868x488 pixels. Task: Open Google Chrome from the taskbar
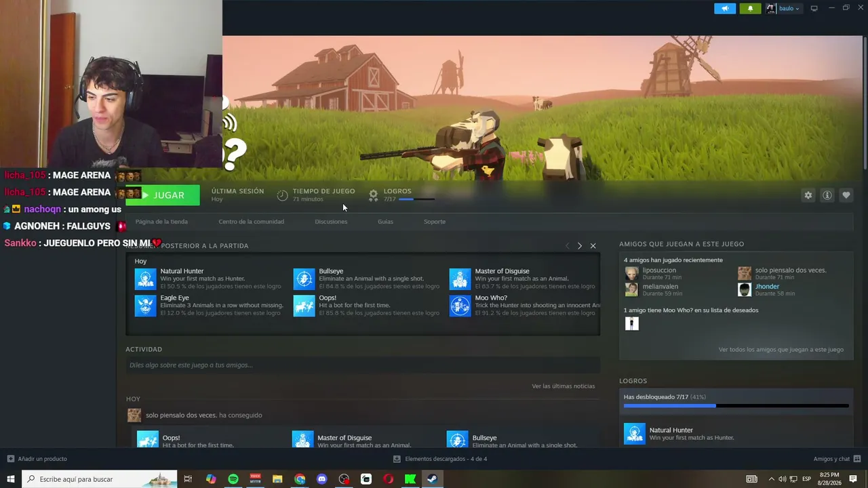[300, 479]
